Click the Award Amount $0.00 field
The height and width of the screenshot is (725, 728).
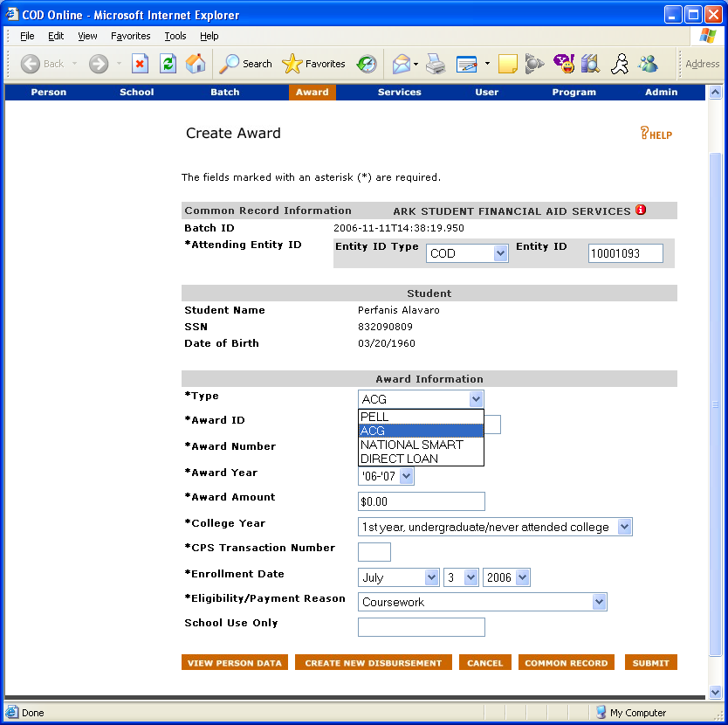[421, 501]
